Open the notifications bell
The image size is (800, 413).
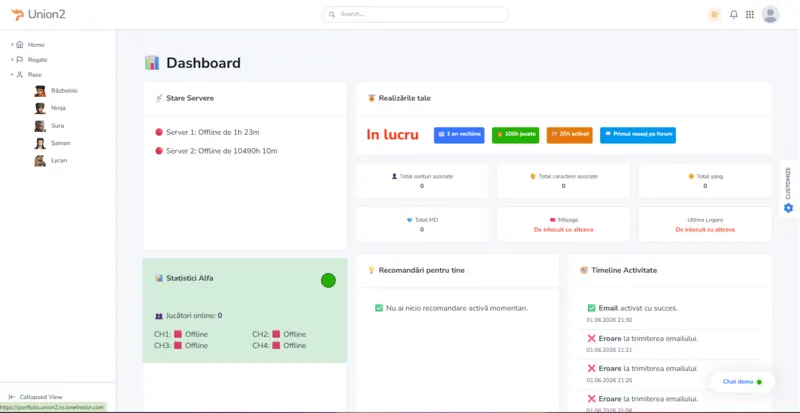tap(734, 14)
